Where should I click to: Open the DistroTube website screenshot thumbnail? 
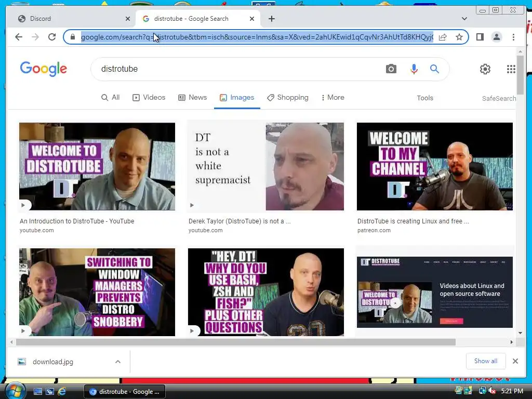[435, 292]
